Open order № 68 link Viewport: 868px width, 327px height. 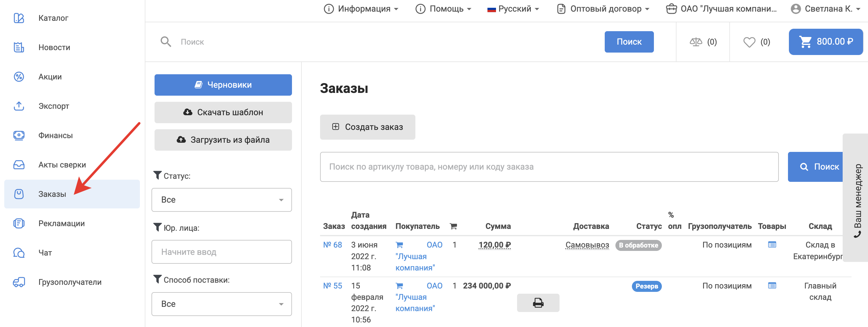click(x=332, y=245)
